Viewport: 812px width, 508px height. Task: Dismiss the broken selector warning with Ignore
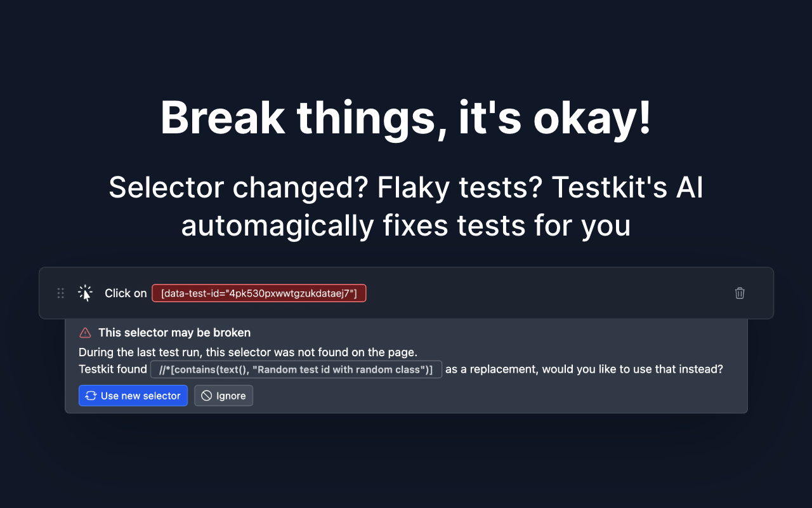point(223,396)
